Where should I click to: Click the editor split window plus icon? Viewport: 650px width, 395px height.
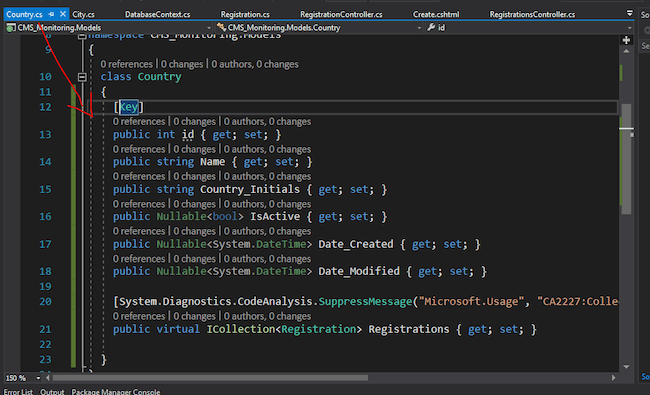pos(626,40)
